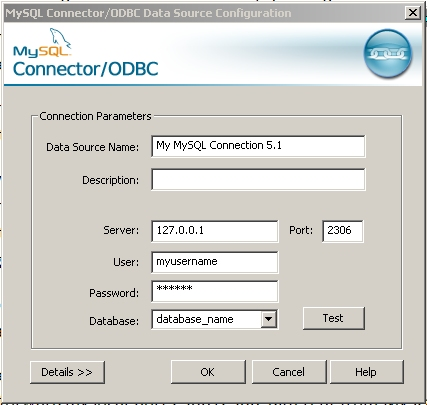Click the empty Description field

point(258,179)
